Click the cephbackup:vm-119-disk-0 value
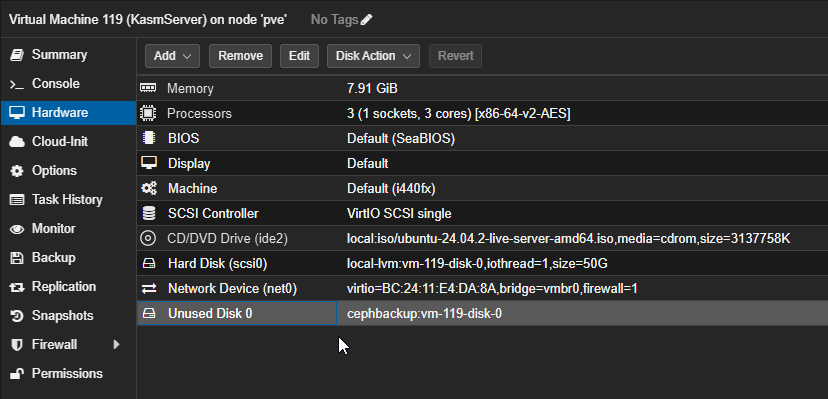Screen dimensions: 828x399 [x=425, y=314]
